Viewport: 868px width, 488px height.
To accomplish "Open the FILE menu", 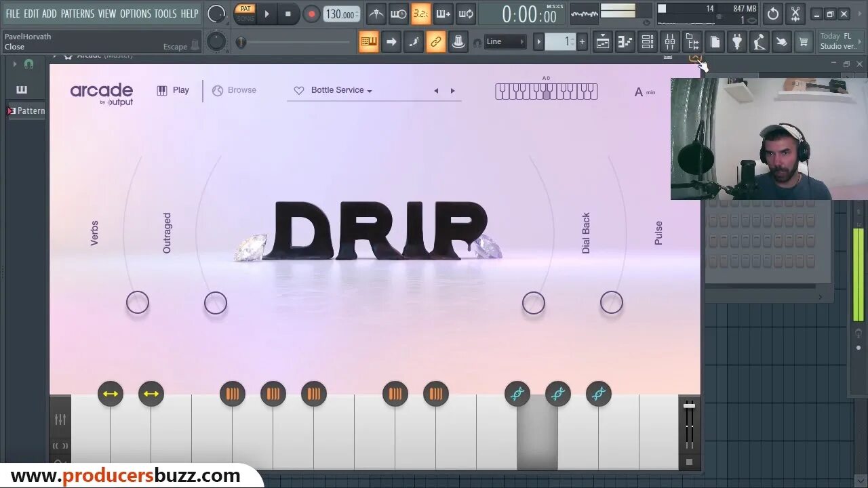I will (x=13, y=14).
